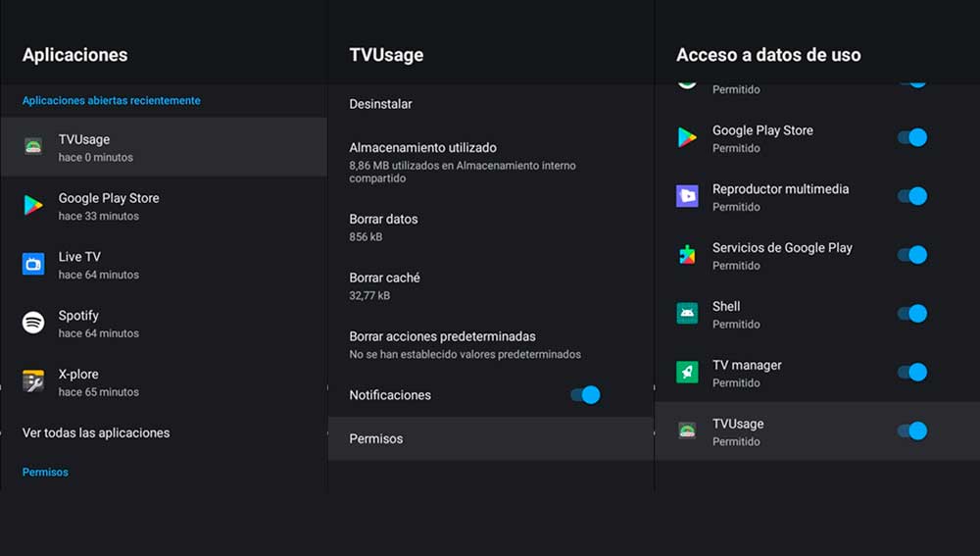Click the X-plore app icon

coord(33,380)
